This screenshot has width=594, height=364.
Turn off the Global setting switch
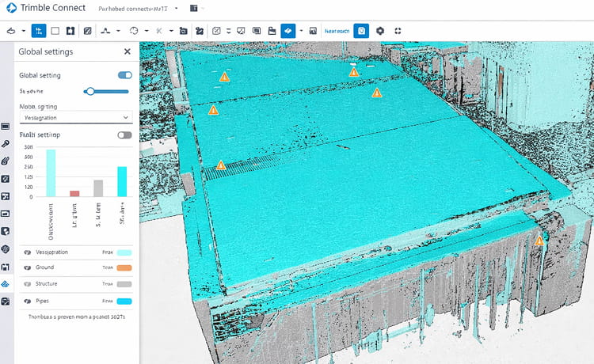tap(125, 75)
